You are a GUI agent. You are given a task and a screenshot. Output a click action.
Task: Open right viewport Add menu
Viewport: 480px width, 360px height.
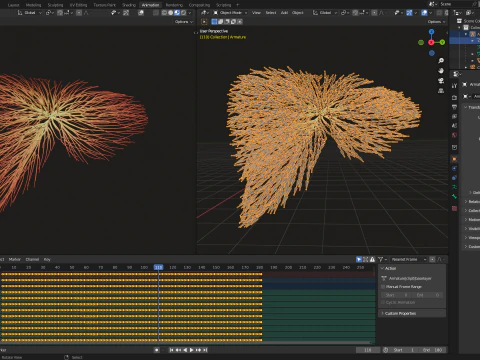click(x=284, y=13)
